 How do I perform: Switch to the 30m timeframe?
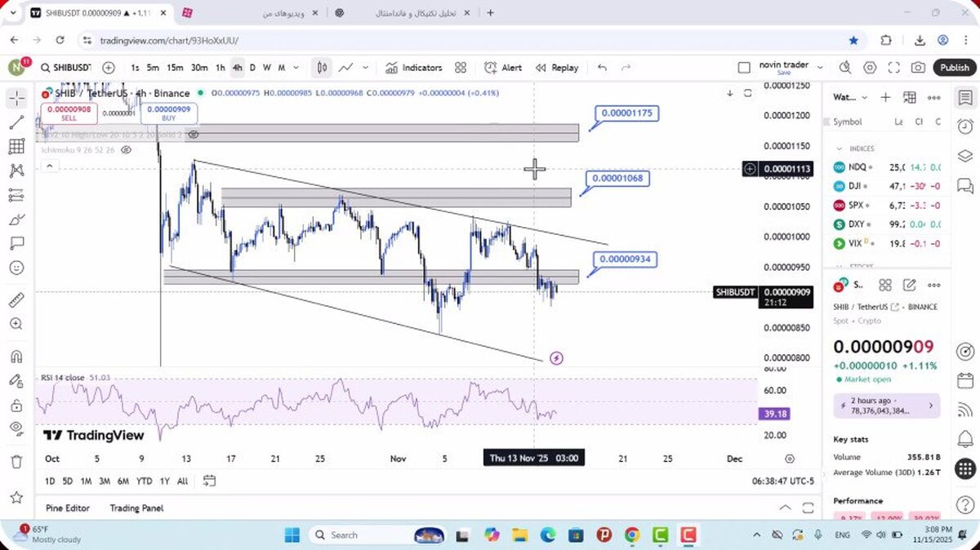pos(199,68)
